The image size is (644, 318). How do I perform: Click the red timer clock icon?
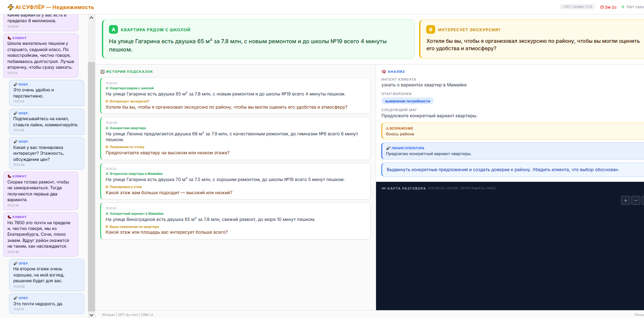click(x=602, y=7)
